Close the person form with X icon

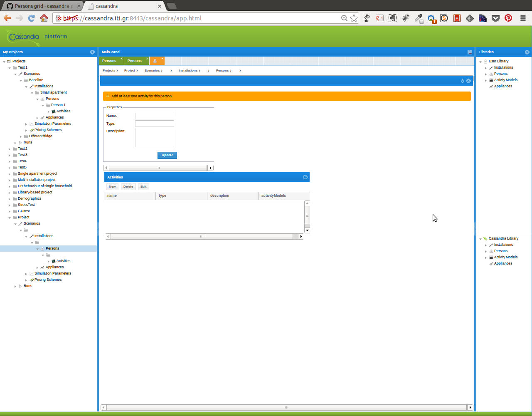[468, 81]
